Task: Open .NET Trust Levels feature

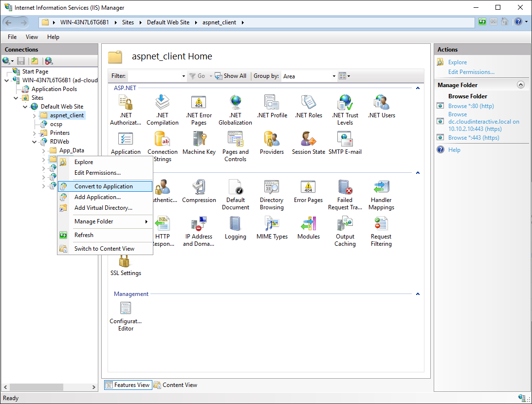Action: coord(345,110)
